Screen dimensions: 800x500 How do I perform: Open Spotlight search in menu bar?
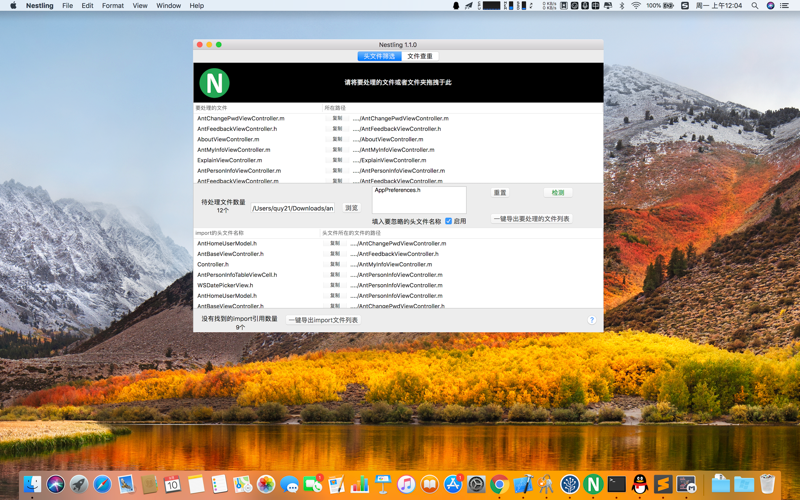755,6
